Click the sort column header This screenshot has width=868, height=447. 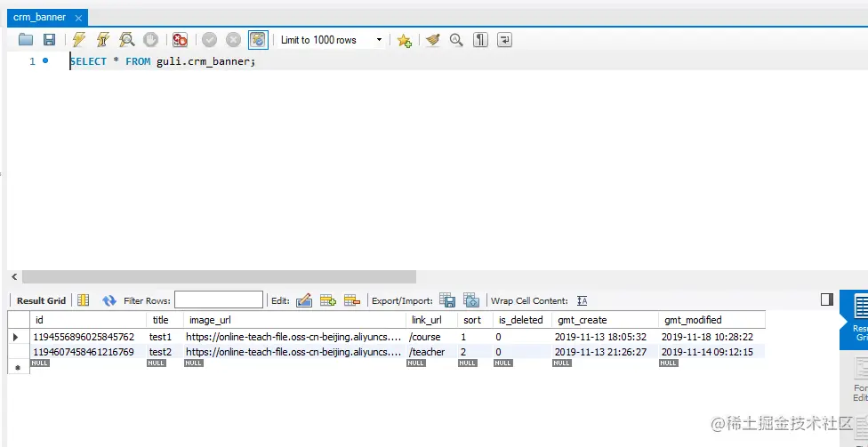click(x=474, y=320)
